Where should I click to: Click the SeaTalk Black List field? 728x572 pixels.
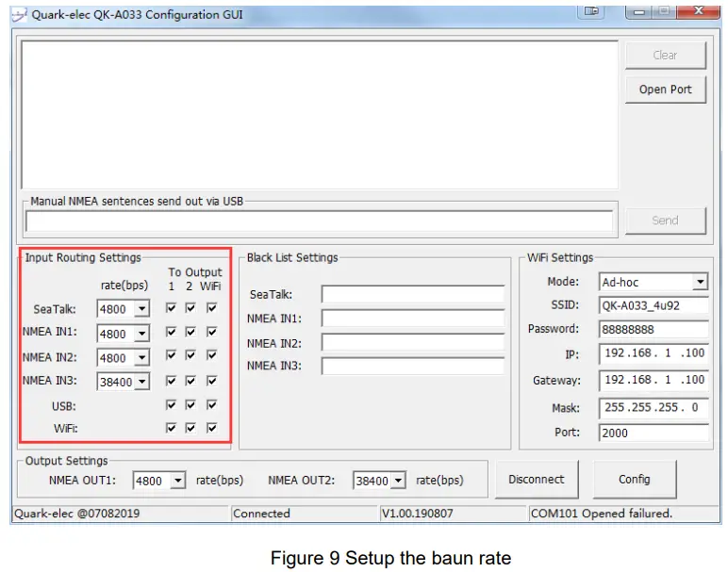point(412,295)
